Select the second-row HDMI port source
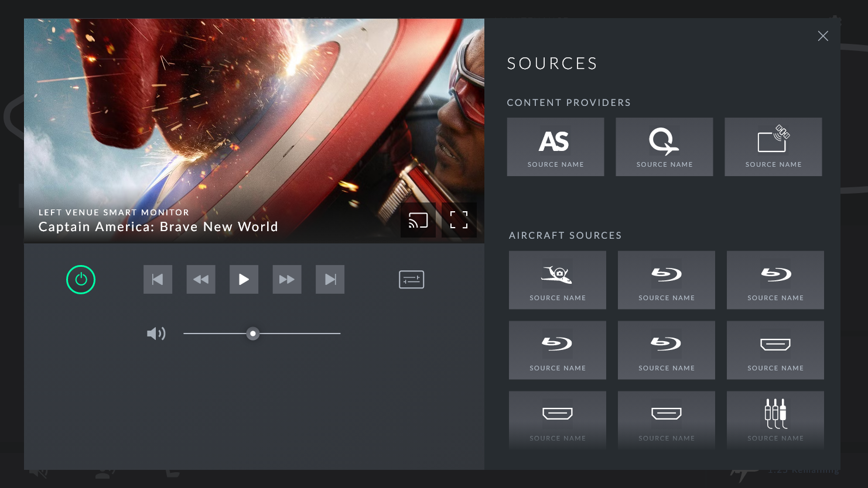Viewport: 868px width, 488px height. click(x=775, y=350)
